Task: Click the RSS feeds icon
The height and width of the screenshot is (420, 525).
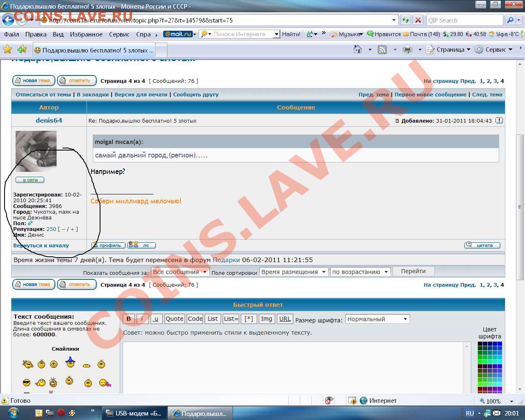Action: point(382,50)
